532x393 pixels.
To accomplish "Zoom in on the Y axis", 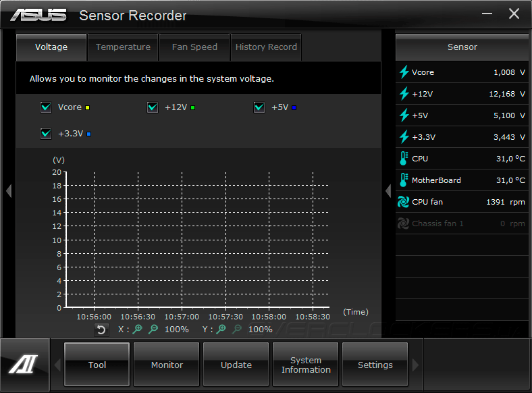I will point(221,329).
